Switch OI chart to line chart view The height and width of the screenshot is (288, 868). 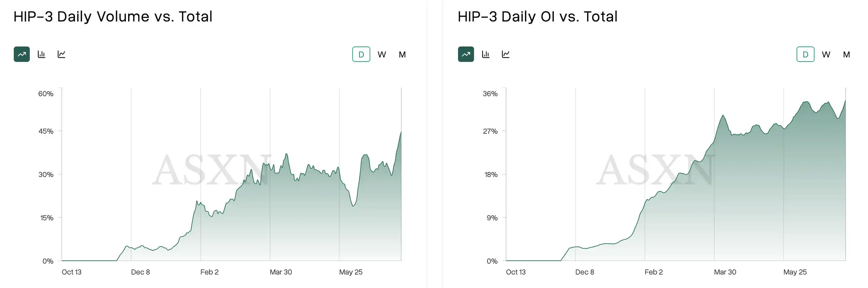[x=505, y=54]
